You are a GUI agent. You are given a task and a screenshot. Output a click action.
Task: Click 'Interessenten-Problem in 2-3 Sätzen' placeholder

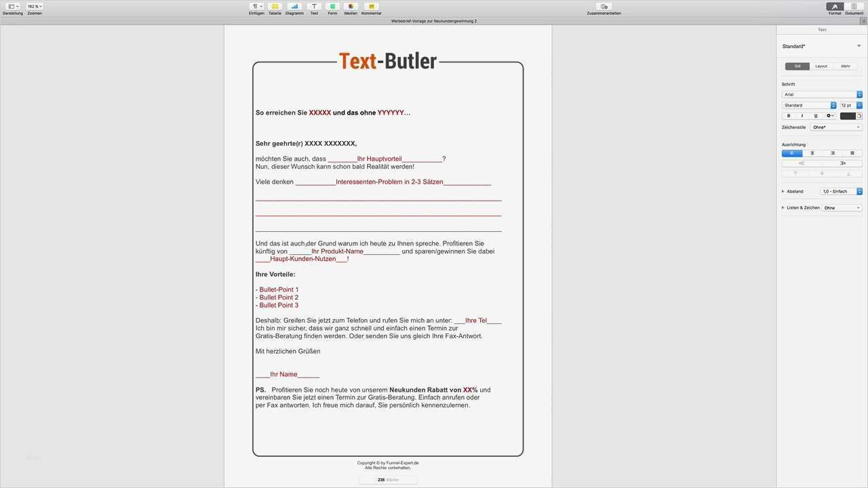(389, 182)
